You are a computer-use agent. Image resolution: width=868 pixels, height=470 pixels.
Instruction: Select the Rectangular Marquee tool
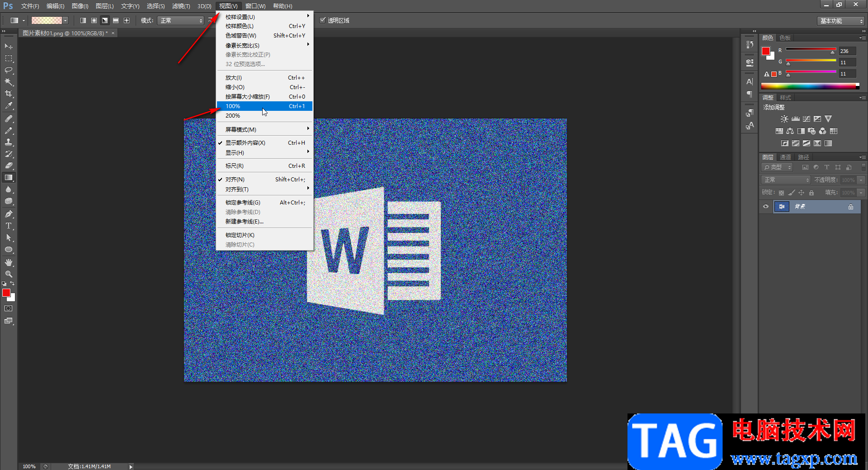(x=9, y=58)
